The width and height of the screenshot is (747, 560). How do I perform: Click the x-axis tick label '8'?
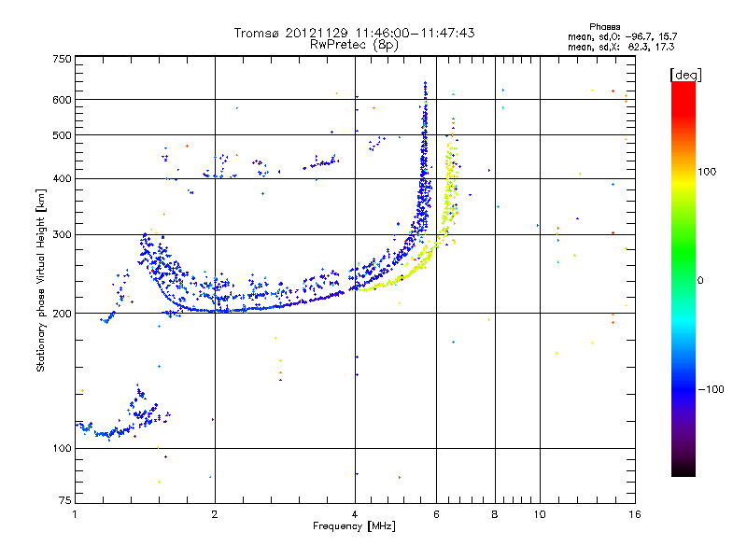point(495,514)
